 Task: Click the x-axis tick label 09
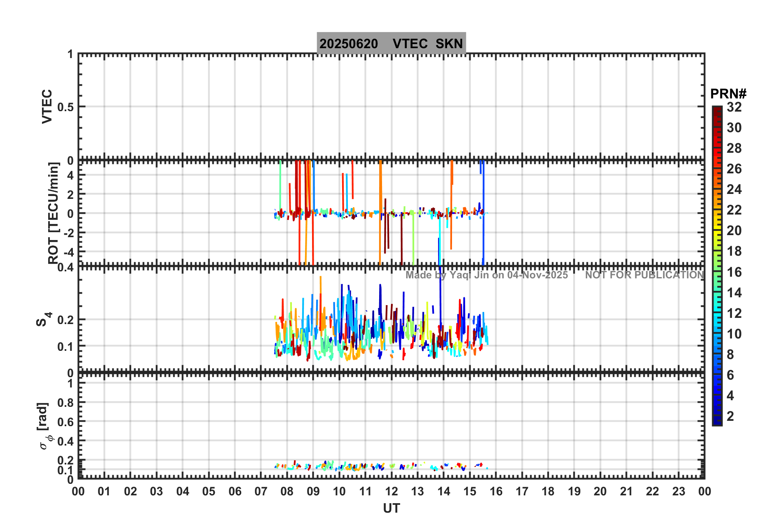click(313, 492)
